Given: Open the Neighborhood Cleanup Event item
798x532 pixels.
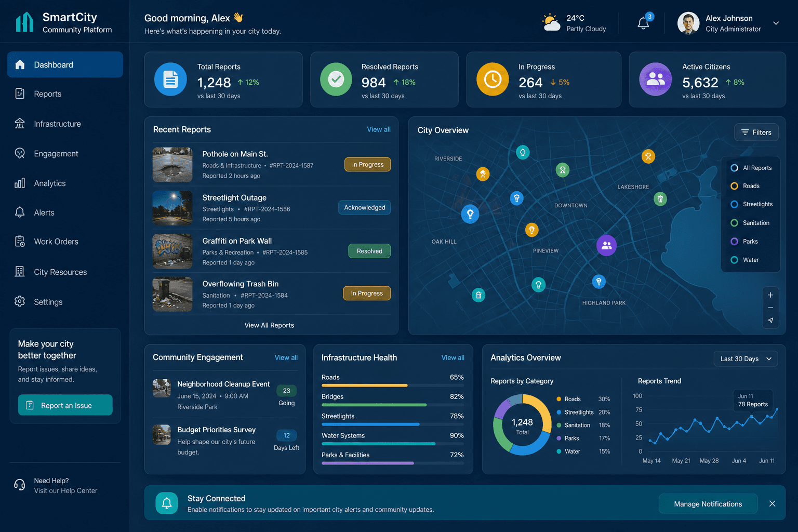Looking at the screenshot, I should click(x=225, y=395).
